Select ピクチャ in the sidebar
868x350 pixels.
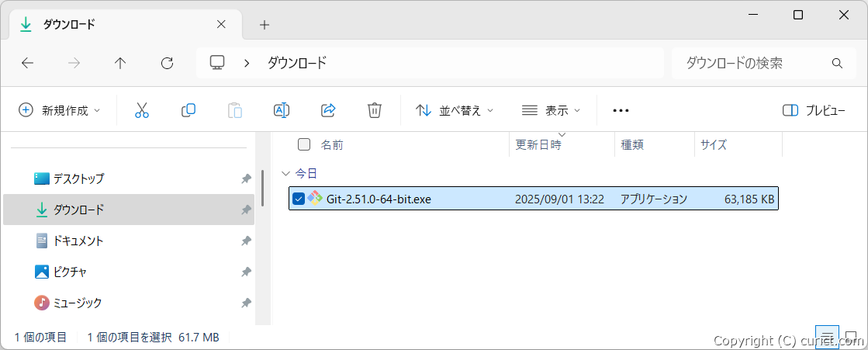[70, 272]
